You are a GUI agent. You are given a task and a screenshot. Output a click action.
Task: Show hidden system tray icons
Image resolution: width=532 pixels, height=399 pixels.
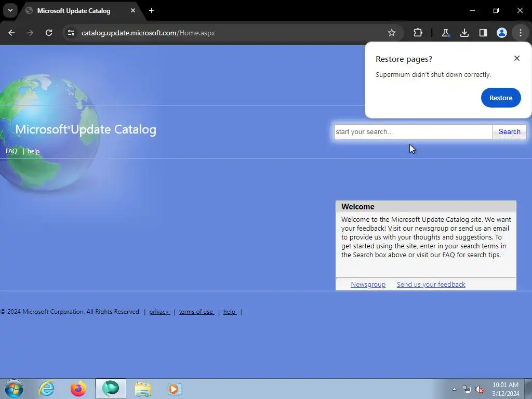point(454,389)
